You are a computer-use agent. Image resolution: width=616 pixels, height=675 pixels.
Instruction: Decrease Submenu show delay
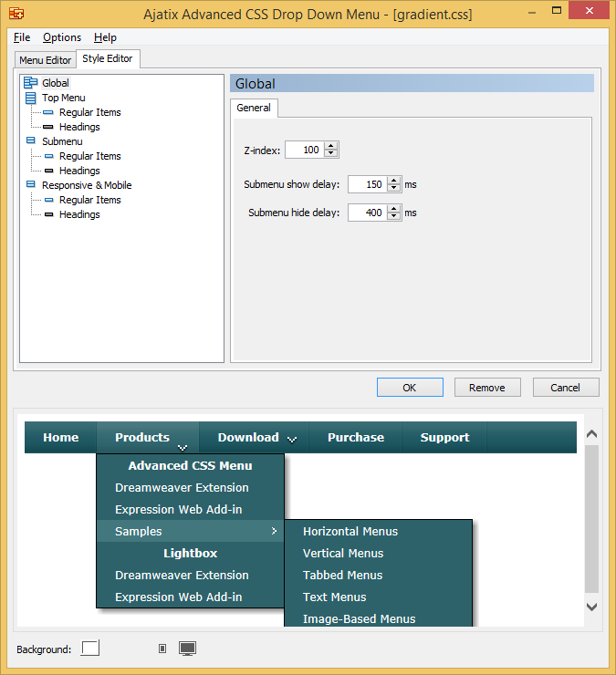pos(393,188)
